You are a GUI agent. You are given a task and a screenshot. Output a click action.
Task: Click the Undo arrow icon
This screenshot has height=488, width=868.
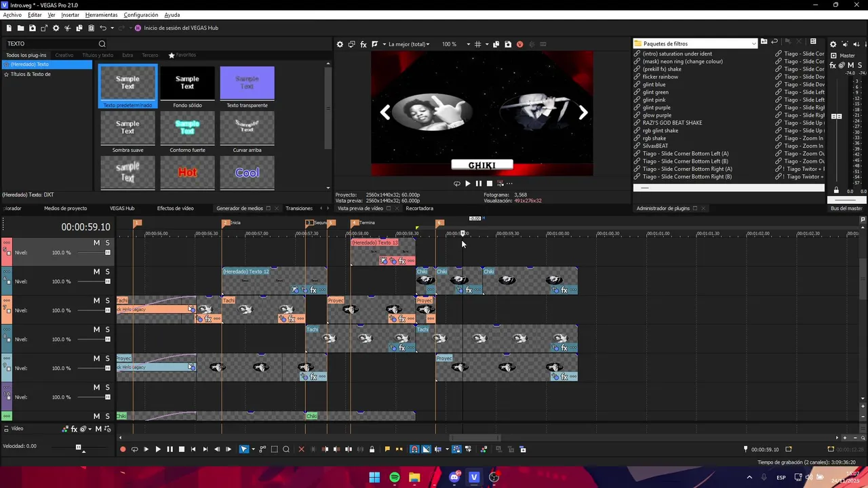point(103,28)
